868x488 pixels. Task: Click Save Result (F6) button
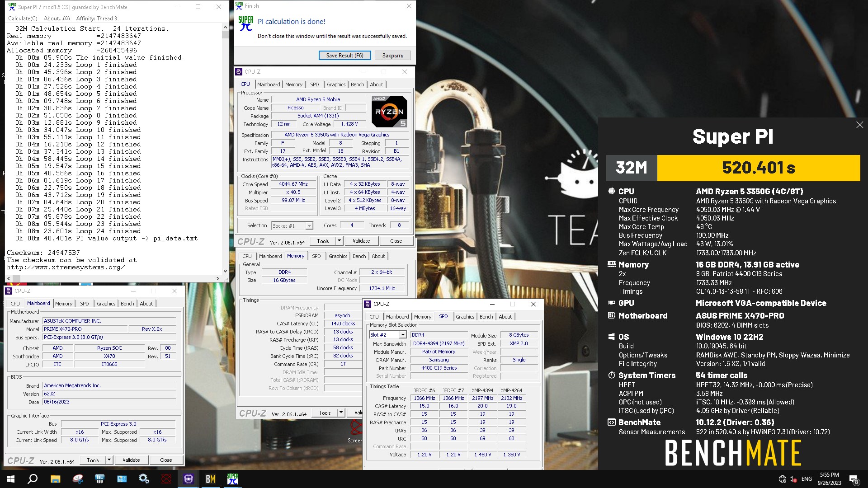[345, 56]
